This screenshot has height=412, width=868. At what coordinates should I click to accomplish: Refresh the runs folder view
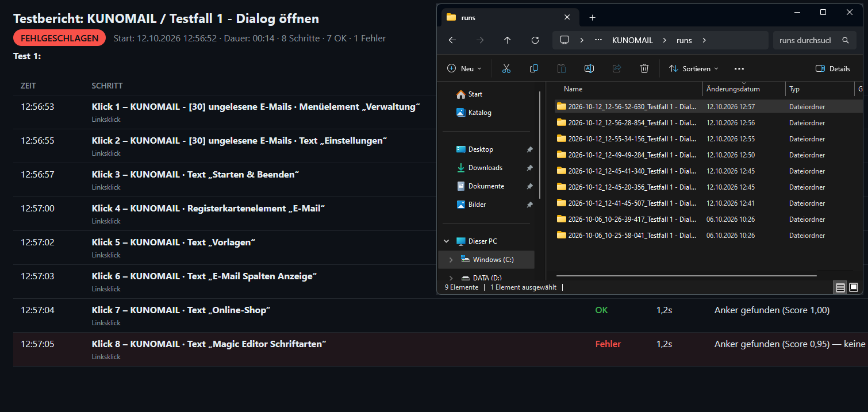coord(535,40)
